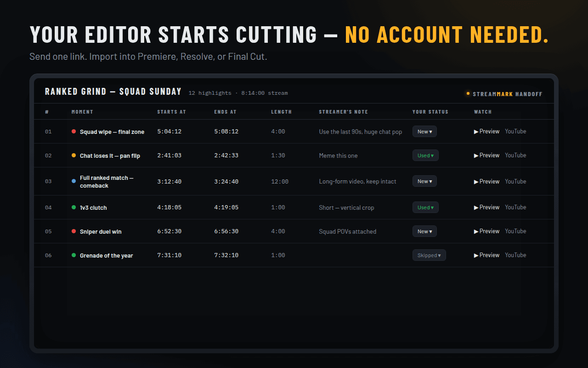The height and width of the screenshot is (368, 588).
Task: Click the red dot beside Squad wipe
Action: pos(73,132)
